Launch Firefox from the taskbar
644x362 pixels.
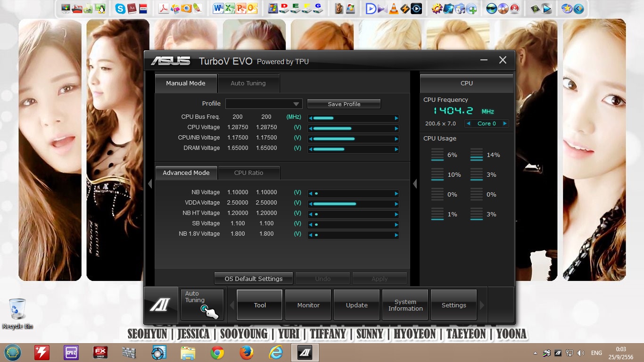246,353
